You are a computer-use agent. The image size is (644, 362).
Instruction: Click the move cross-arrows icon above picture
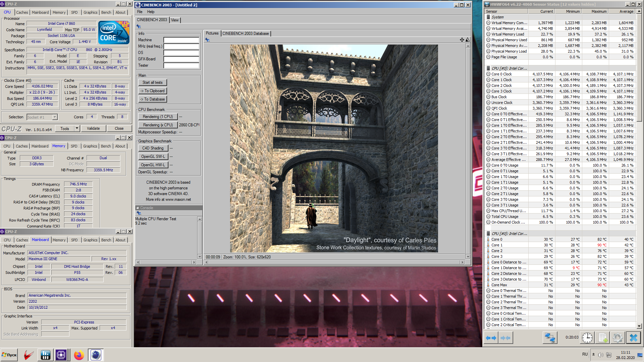[462, 40]
